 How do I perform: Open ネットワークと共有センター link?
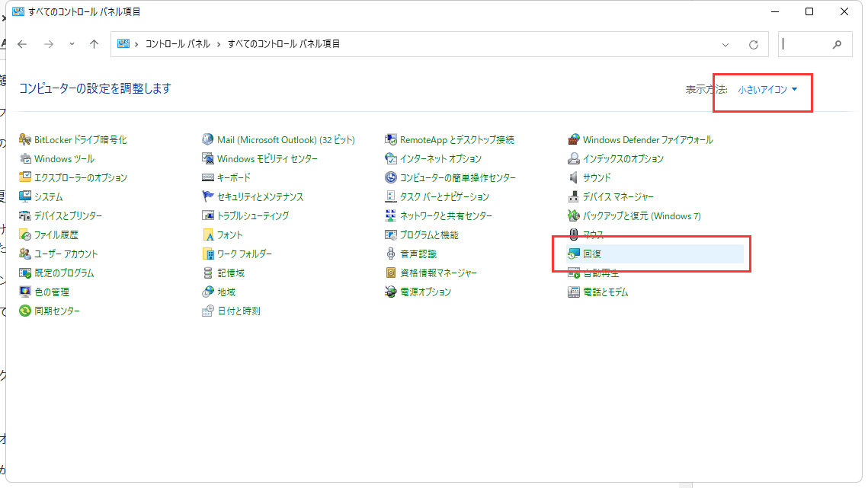click(446, 216)
